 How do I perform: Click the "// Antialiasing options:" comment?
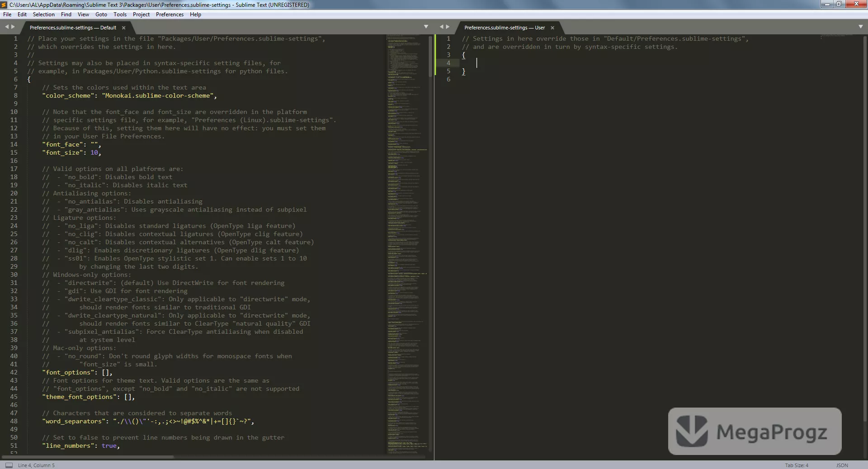tap(87, 193)
